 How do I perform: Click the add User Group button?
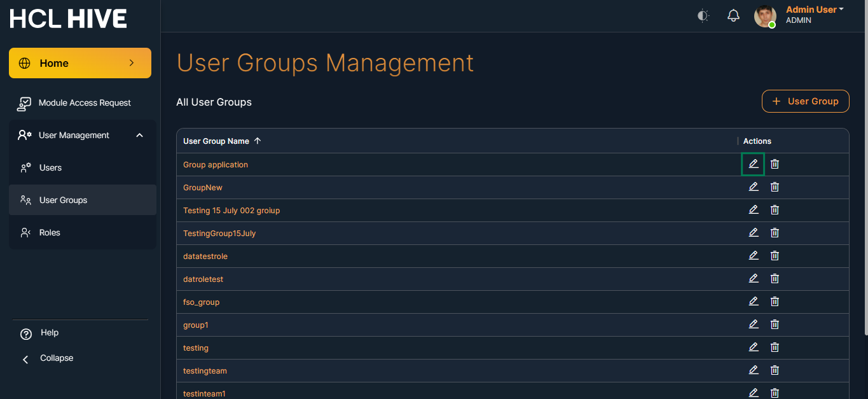(x=805, y=101)
